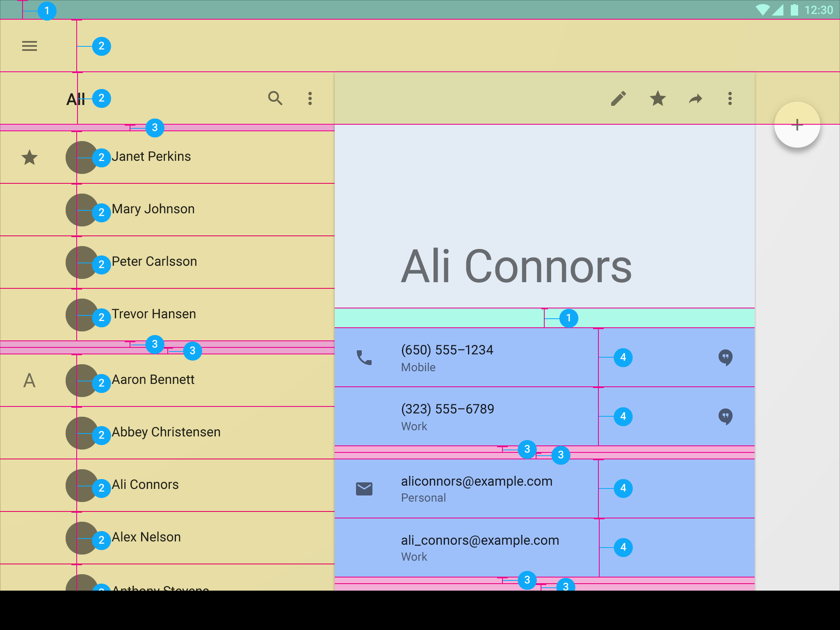Message (650) 555-1234 via Hangouts icon
This screenshot has width=840, height=630.
726,358
